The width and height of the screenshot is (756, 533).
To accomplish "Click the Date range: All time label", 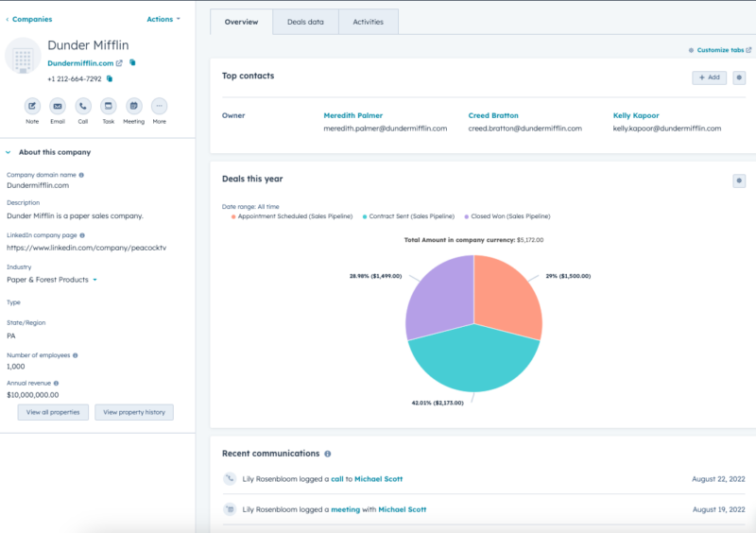I will pos(250,207).
